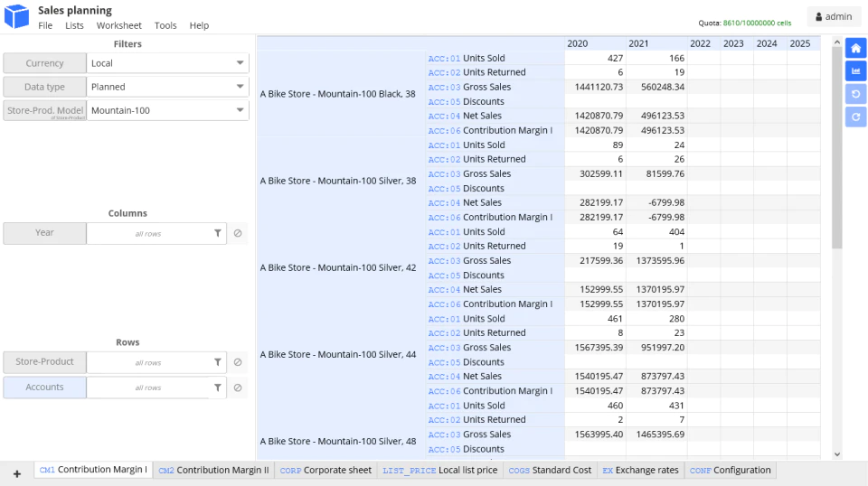Click the filter funnel for Store-Product
This screenshot has height=486, width=868.
[x=218, y=362]
